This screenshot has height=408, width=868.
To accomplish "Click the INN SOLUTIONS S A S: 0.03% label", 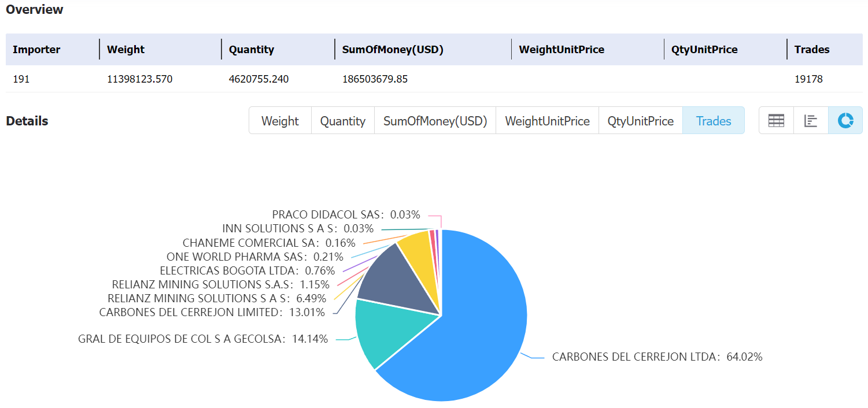I will click(298, 228).
